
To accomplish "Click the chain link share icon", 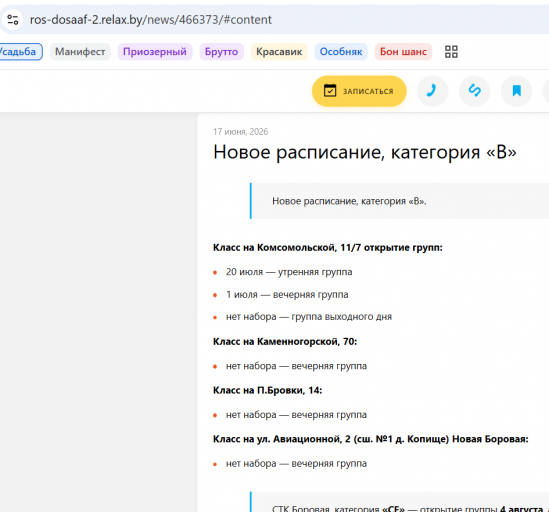I will coord(474,91).
